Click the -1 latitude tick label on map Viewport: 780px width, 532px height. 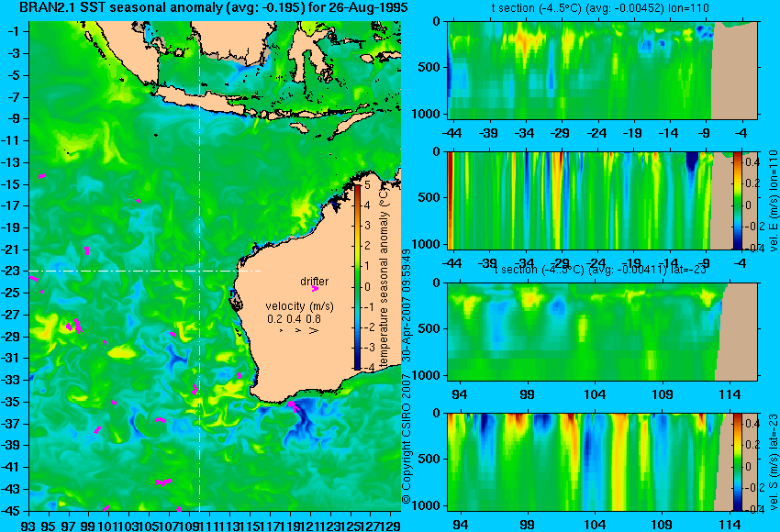click(x=16, y=31)
